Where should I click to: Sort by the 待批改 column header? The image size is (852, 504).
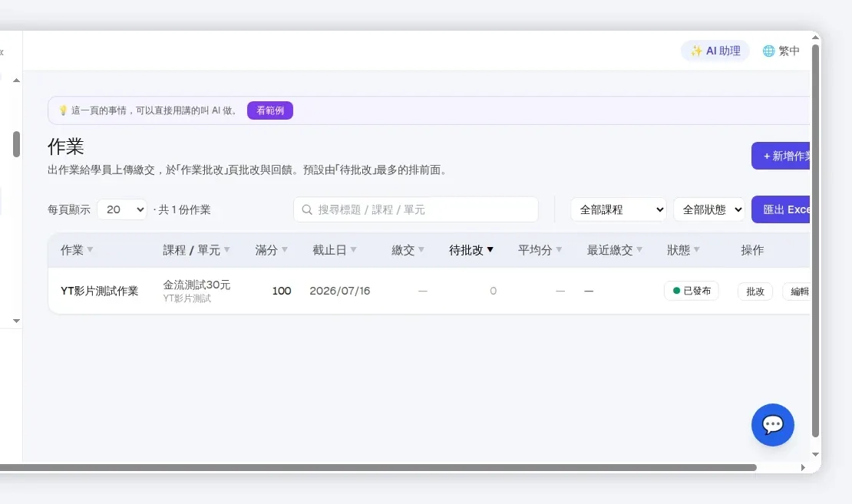click(x=471, y=250)
